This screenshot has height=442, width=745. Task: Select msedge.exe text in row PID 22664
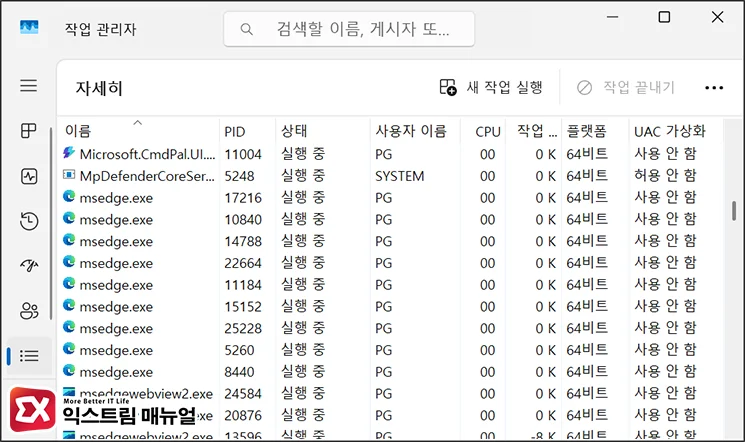tap(116, 263)
